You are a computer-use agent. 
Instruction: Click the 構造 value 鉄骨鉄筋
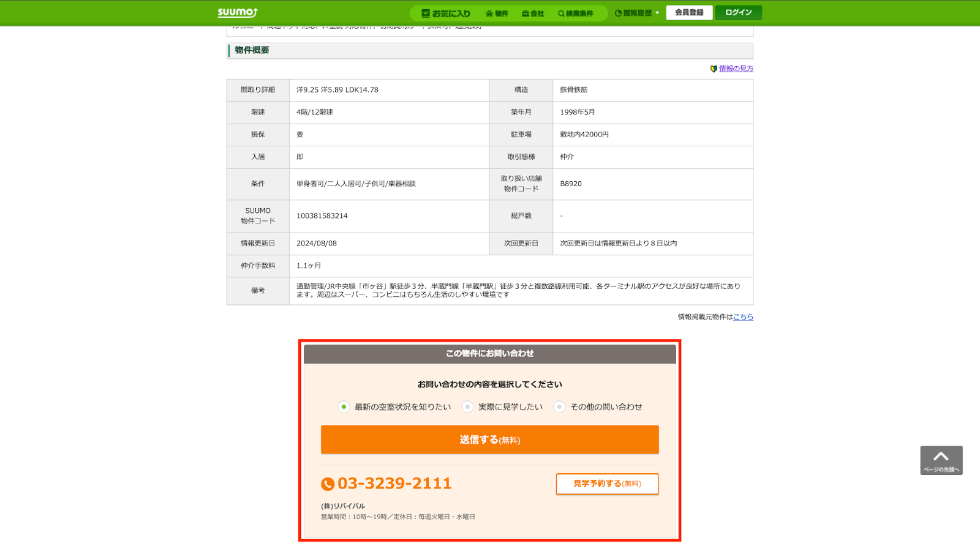tap(574, 90)
